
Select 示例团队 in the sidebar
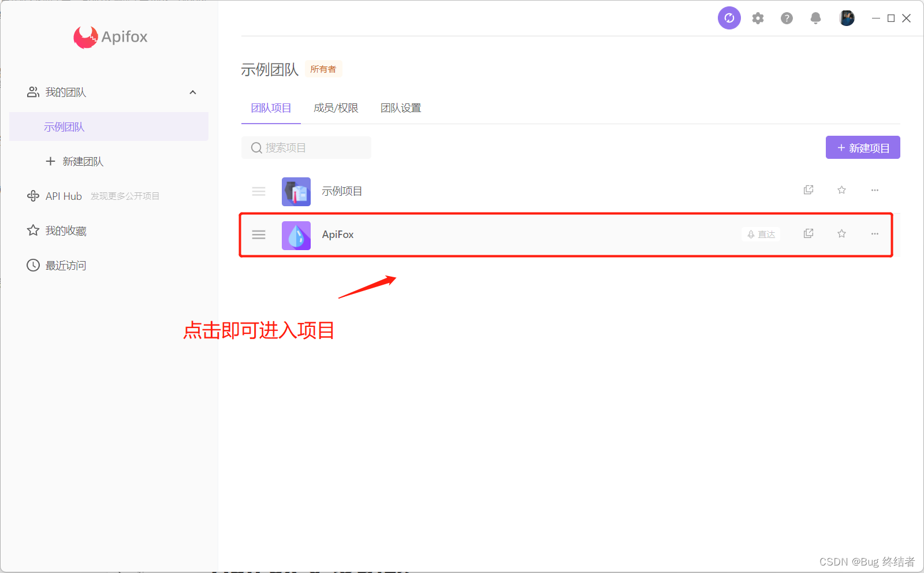tap(109, 126)
